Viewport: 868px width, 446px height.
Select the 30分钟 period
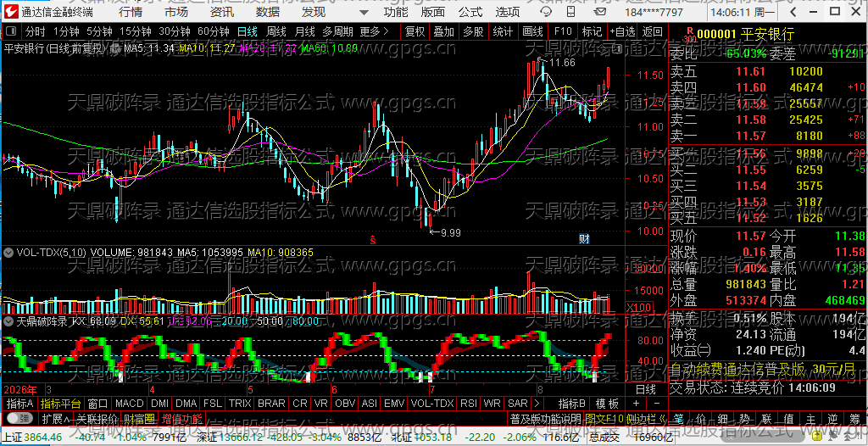tap(175, 31)
